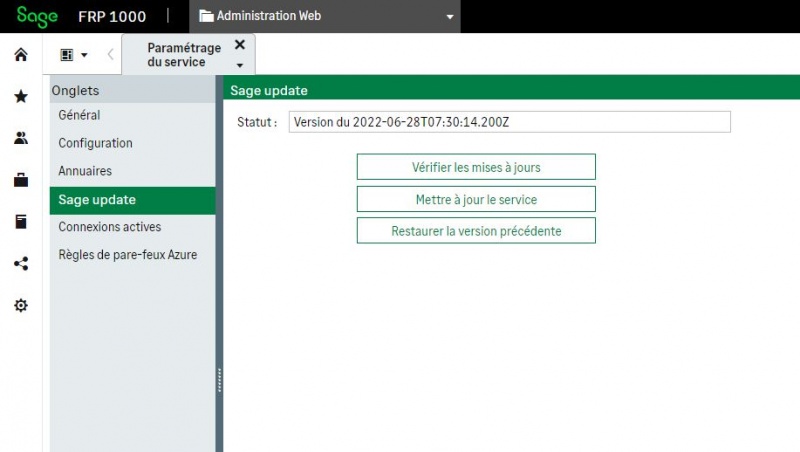The image size is (800, 452).
Task: Open Favorites star icon in sidebar
Action: click(21, 96)
